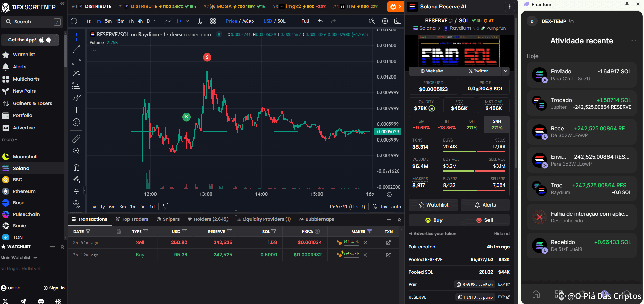Open Phantom home tab icon
644x304 pixels.
coord(536,294)
